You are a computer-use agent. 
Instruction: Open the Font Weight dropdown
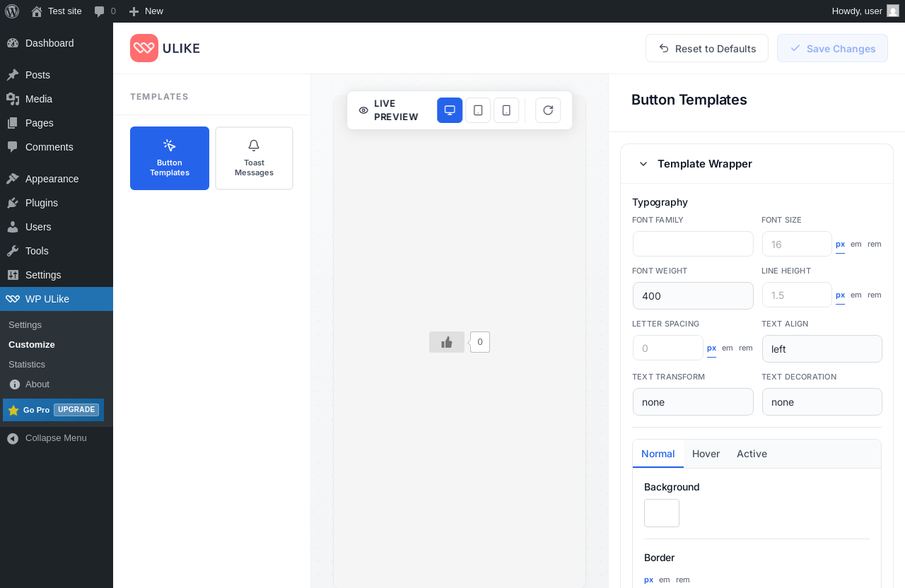pos(693,296)
